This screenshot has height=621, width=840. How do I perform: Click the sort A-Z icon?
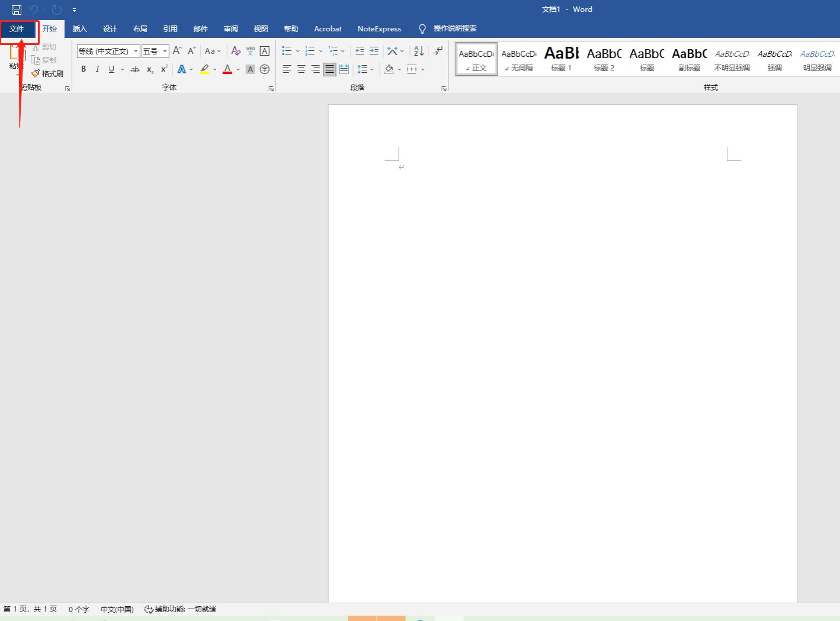point(419,51)
